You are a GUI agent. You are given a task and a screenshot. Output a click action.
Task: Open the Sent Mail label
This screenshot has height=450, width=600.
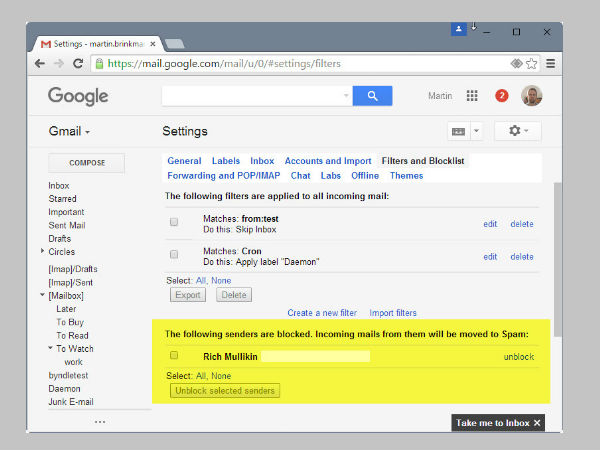67,225
